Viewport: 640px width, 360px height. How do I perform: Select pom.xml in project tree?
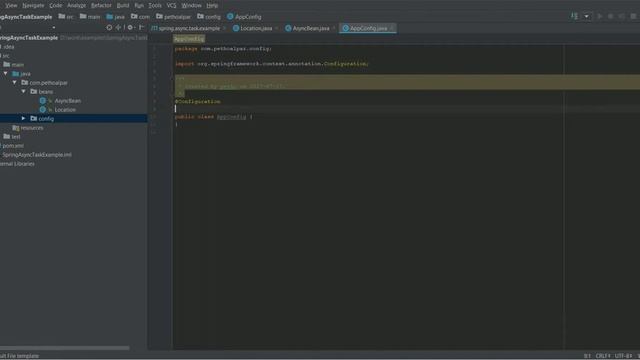pyautogui.click(x=12, y=146)
